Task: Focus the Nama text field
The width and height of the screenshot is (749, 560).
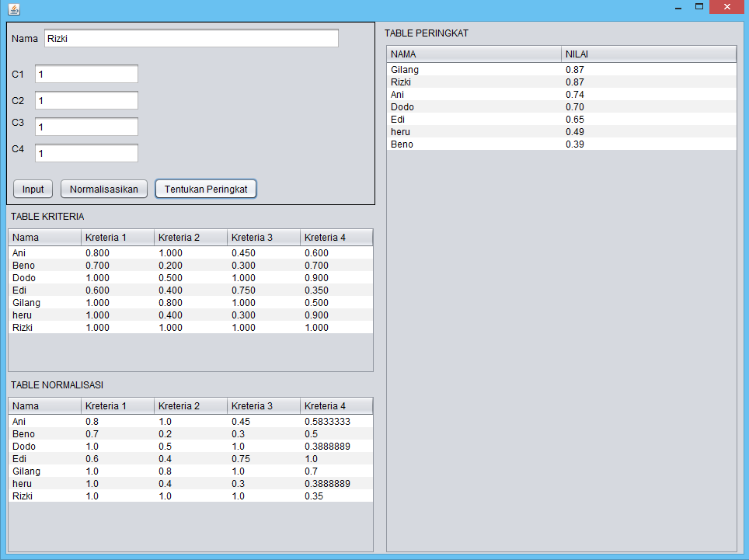Action: coord(192,38)
